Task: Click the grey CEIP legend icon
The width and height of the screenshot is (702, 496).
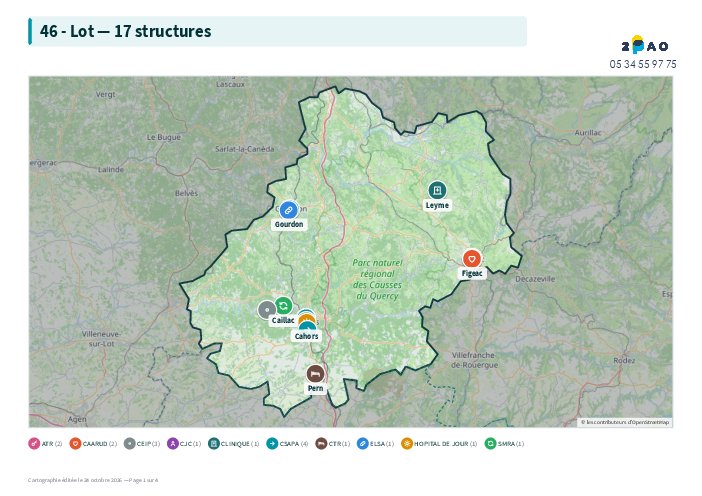Action: click(129, 444)
